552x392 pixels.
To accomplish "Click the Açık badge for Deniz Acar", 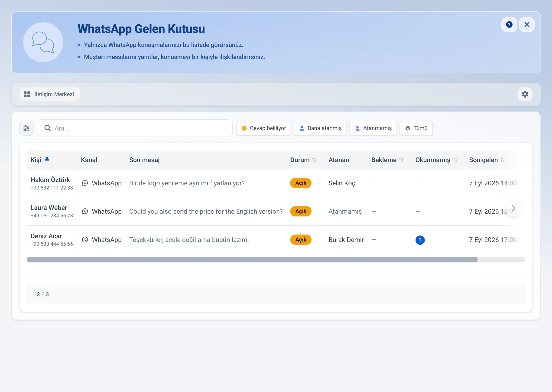I will 301,239.
